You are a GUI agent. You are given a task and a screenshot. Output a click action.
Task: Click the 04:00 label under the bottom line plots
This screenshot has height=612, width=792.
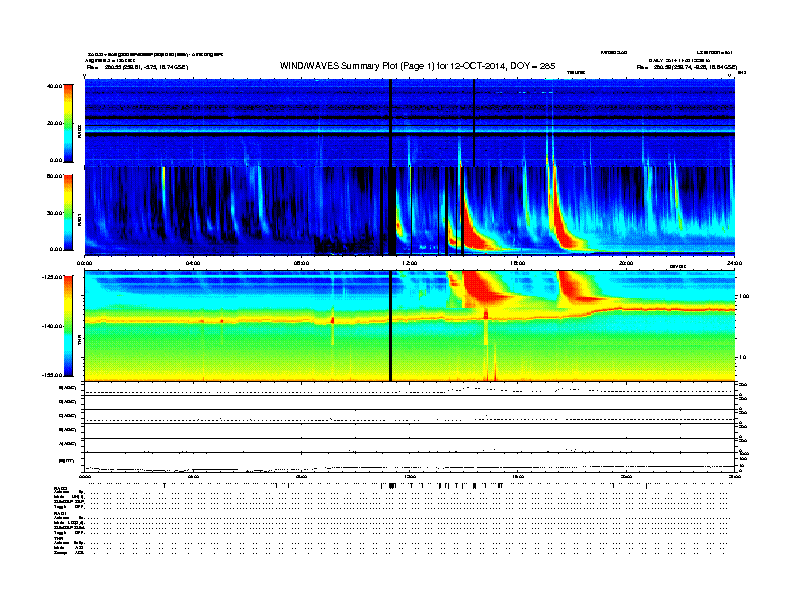pos(193,476)
